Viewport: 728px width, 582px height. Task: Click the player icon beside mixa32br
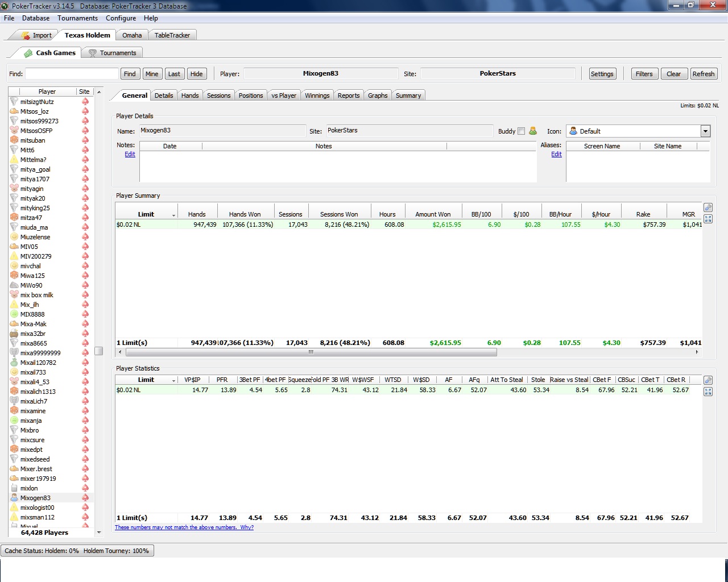pyautogui.click(x=14, y=334)
